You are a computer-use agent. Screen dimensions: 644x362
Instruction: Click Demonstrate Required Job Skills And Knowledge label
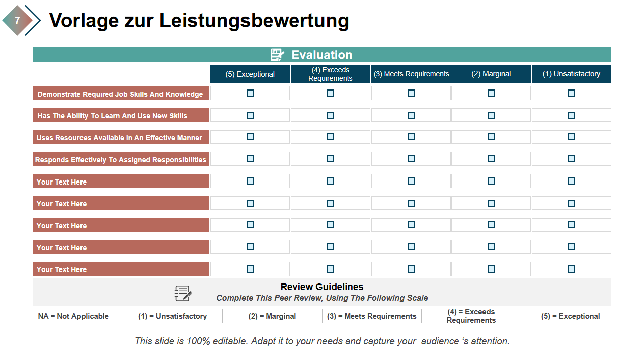(x=121, y=94)
